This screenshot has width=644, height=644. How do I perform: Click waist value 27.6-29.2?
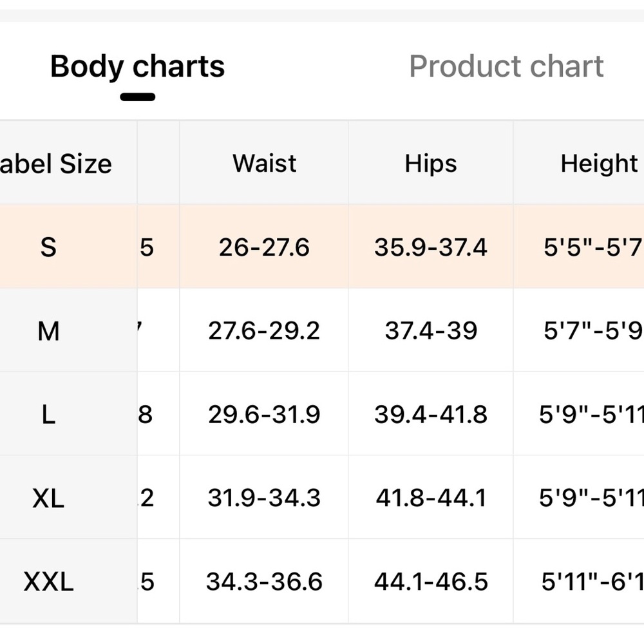(264, 331)
